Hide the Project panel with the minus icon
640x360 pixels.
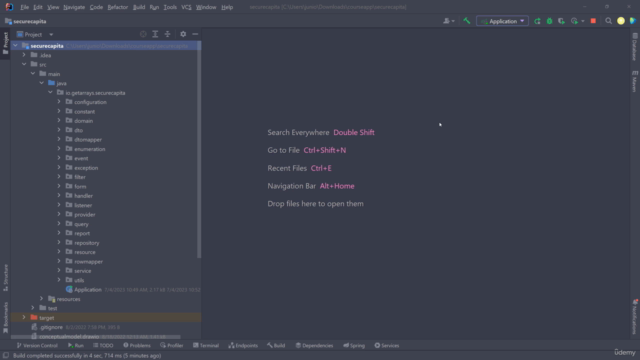tap(195, 34)
